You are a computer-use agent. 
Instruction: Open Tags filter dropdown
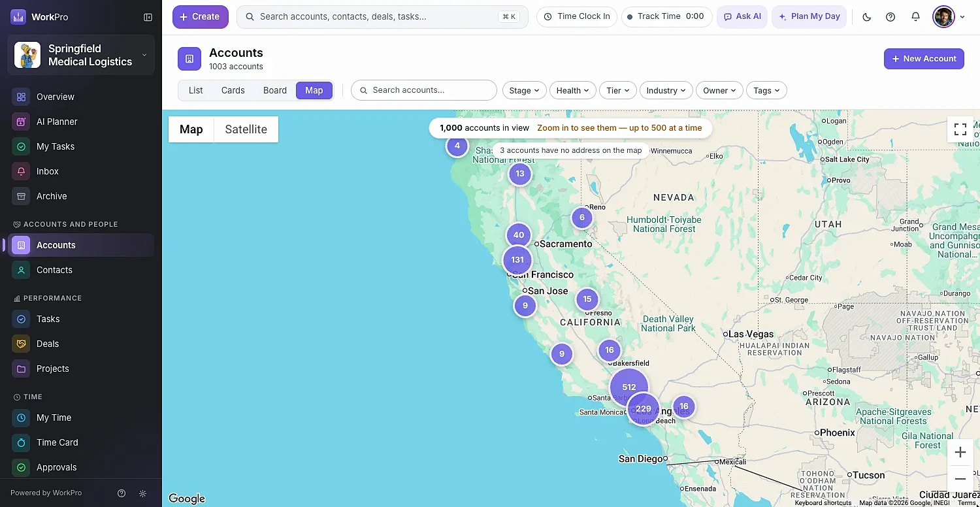767,90
